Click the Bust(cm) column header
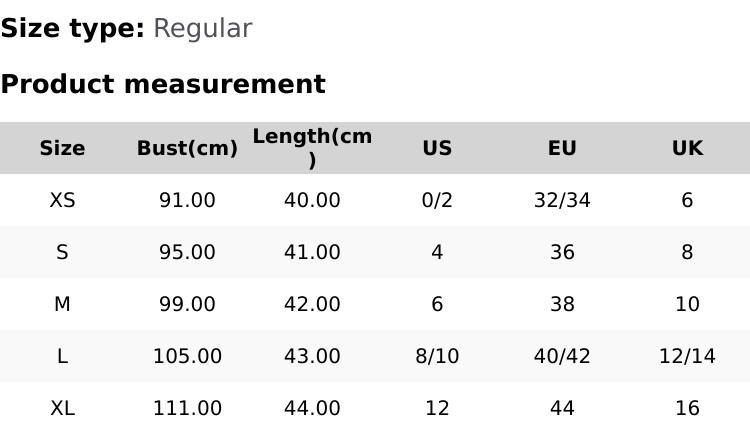The width and height of the screenshot is (750, 434). click(187, 148)
